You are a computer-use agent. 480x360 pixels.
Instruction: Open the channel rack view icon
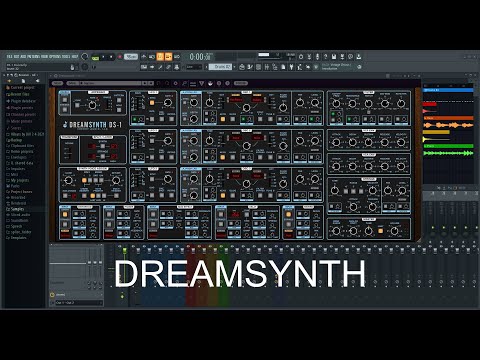click(258, 67)
